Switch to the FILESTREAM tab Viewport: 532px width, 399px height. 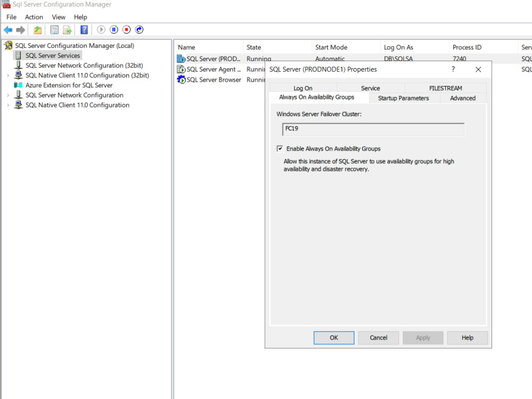pyautogui.click(x=445, y=88)
